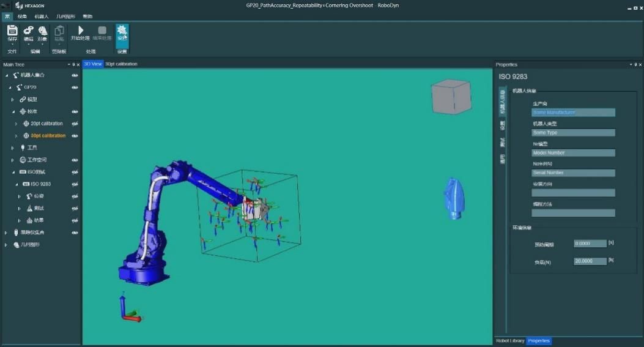Click the Save (保存) toolbar icon
644x347 pixels.
(12, 33)
